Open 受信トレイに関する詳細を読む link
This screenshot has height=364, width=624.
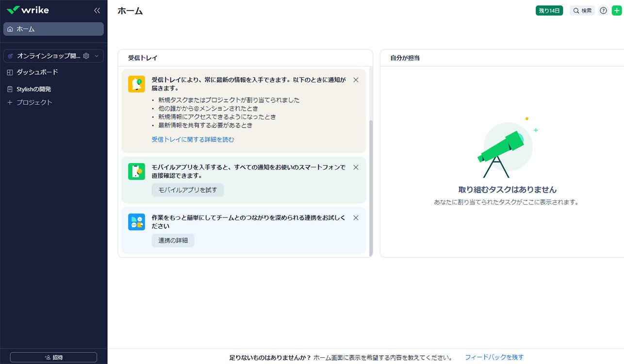coord(193,139)
